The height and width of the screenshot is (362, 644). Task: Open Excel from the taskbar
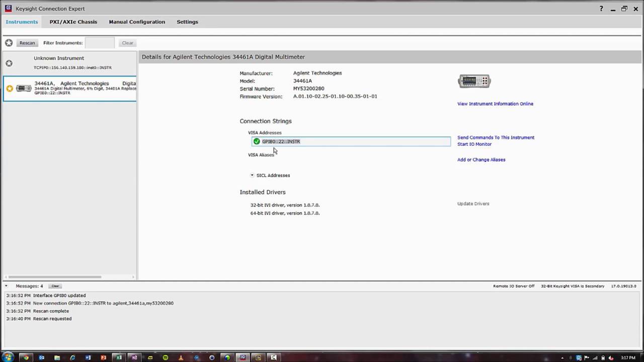coord(119,357)
